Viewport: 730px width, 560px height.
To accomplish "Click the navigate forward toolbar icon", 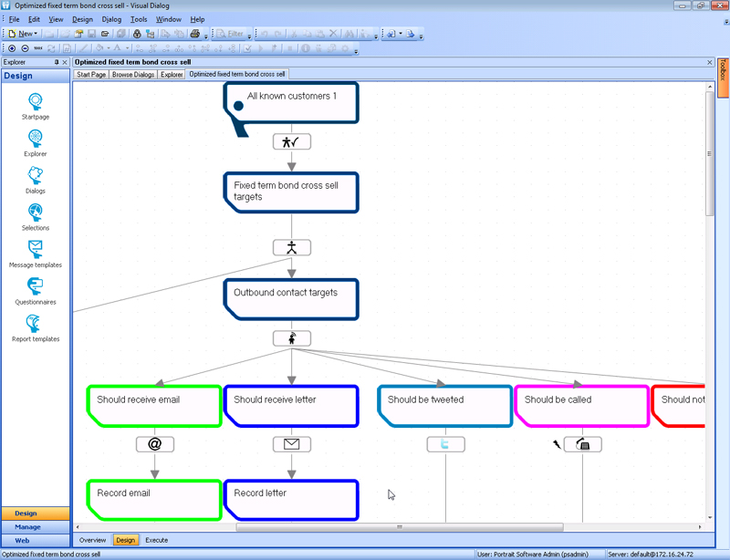I will point(410,34).
